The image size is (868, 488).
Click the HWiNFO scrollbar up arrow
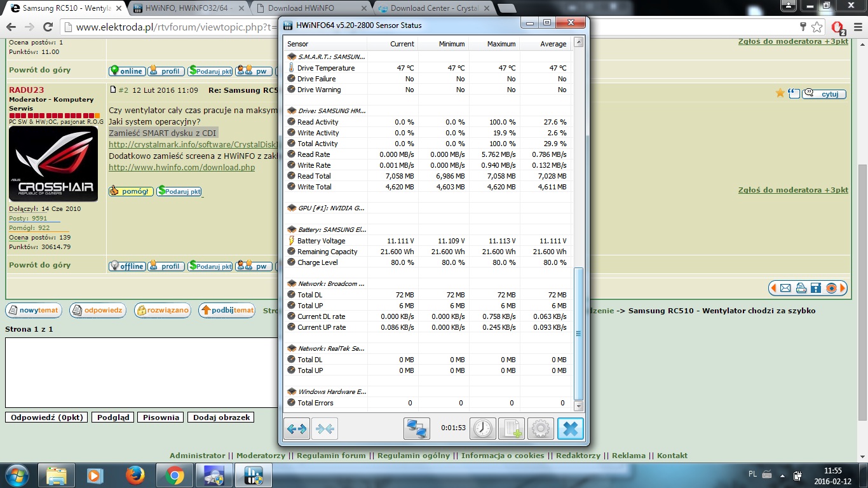click(578, 43)
